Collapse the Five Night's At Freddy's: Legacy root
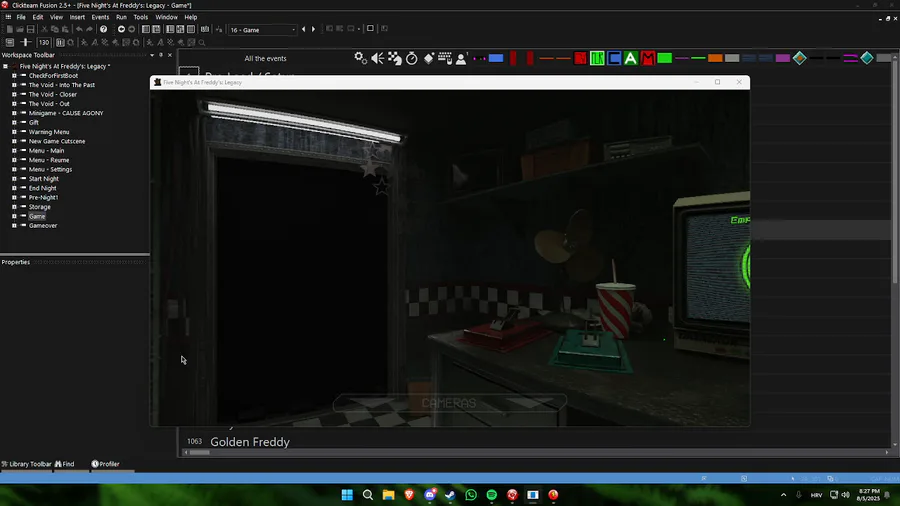Image resolution: width=900 pixels, height=506 pixels. pos(5,67)
